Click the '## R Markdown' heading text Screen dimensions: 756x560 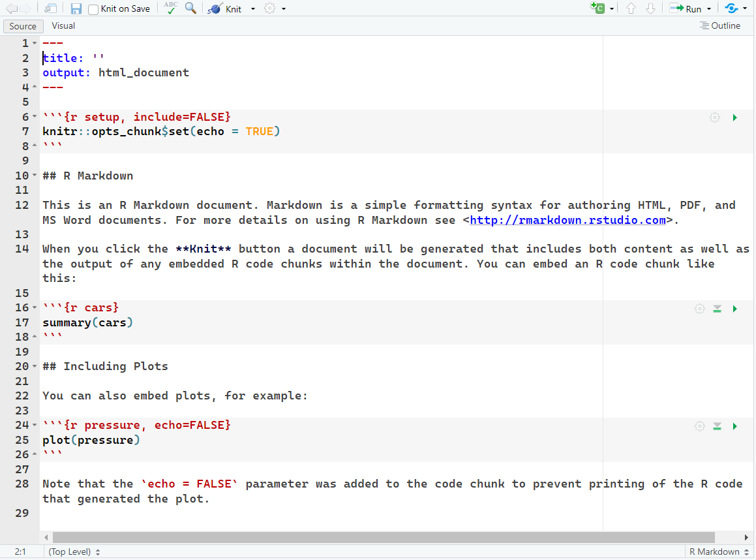pyautogui.click(x=88, y=176)
